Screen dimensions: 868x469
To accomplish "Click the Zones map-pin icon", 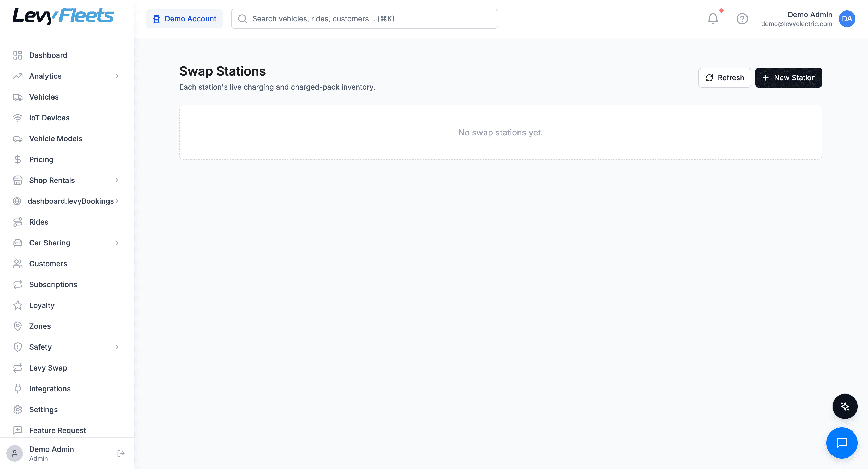I will [17, 326].
